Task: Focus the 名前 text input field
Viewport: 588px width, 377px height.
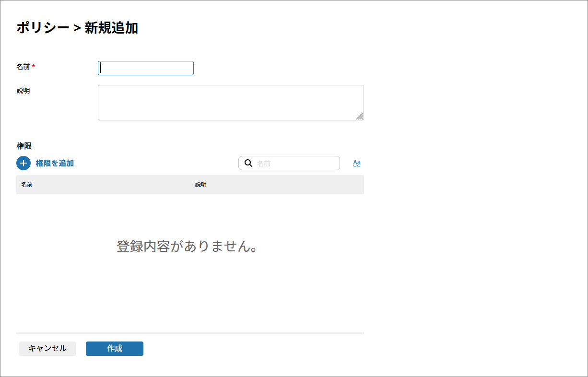Action: click(146, 68)
